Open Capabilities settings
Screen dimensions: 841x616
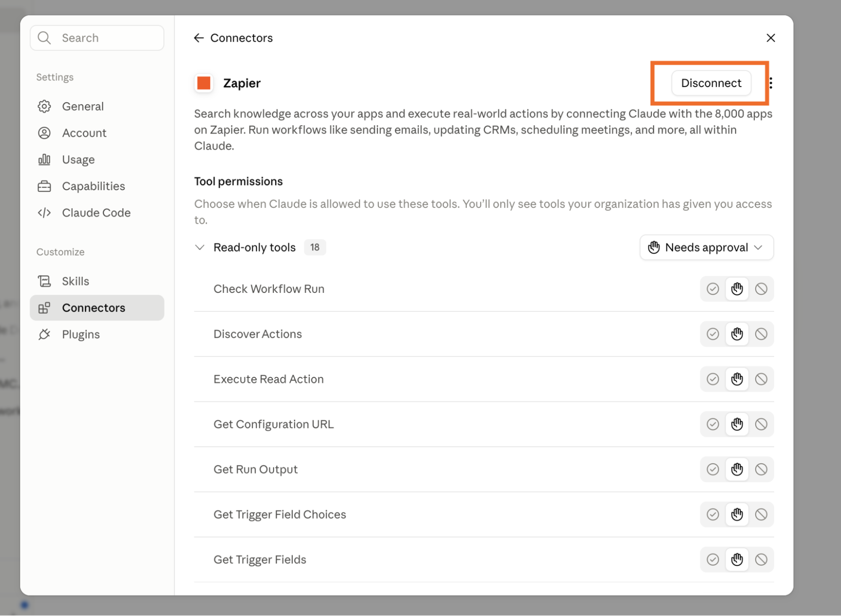97,186
